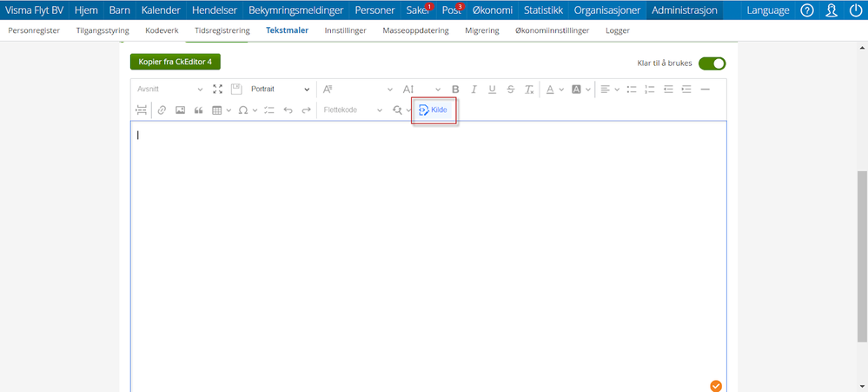Open the Hjem menu

(x=86, y=10)
